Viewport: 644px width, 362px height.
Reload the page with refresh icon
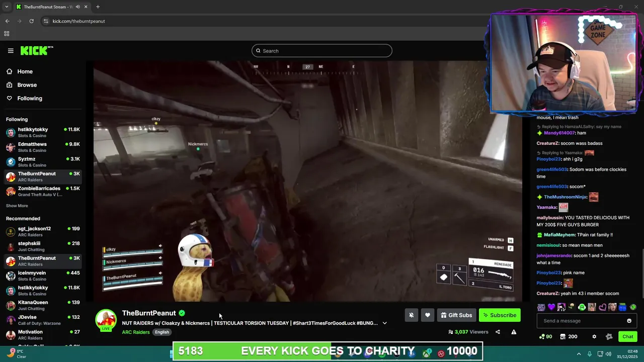pos(31,21)
